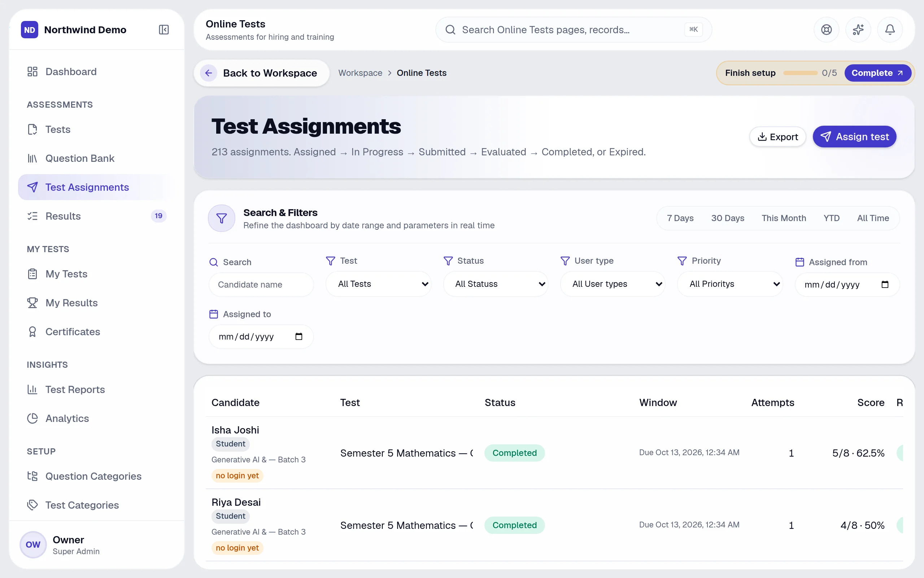
Task: Click candidate name Isha Joshi
Action: coord(235,430)
